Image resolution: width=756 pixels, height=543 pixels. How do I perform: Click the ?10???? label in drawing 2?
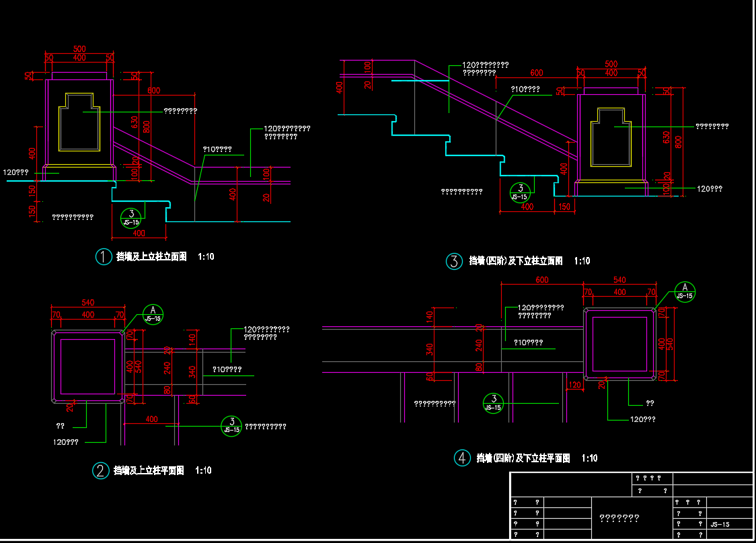(x=227, y=369)
